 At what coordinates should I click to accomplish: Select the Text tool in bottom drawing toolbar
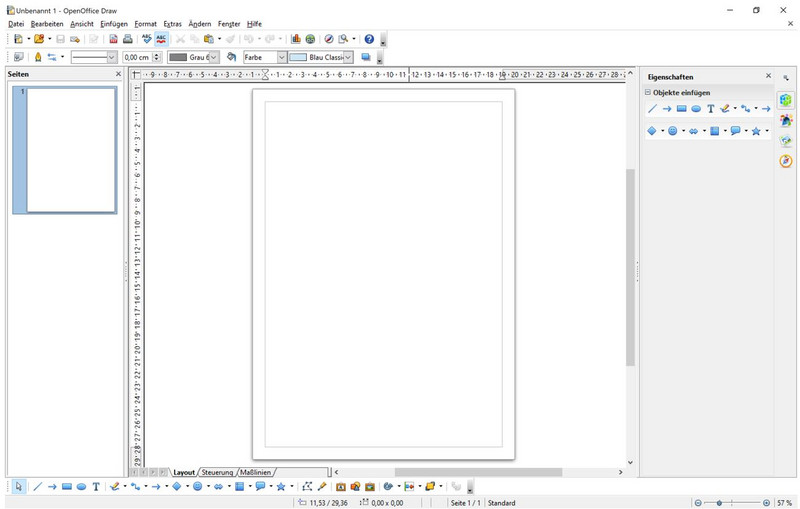click(x=96, y=487)
